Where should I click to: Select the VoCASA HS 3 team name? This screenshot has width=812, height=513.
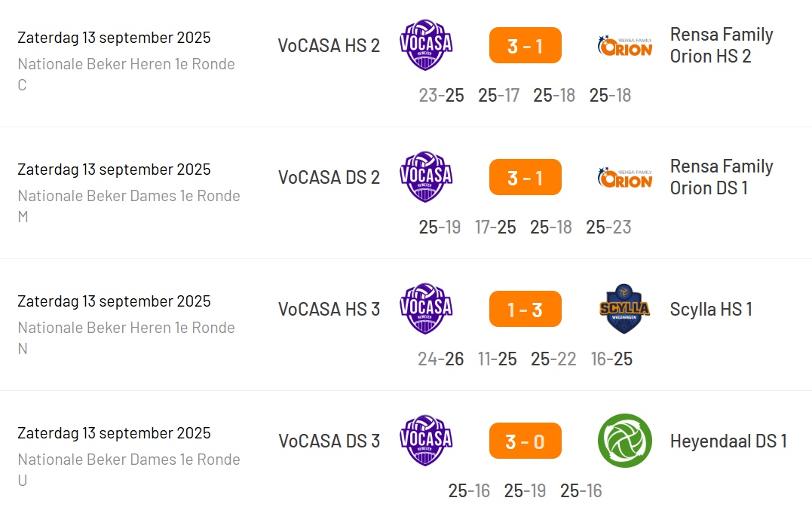329,309
